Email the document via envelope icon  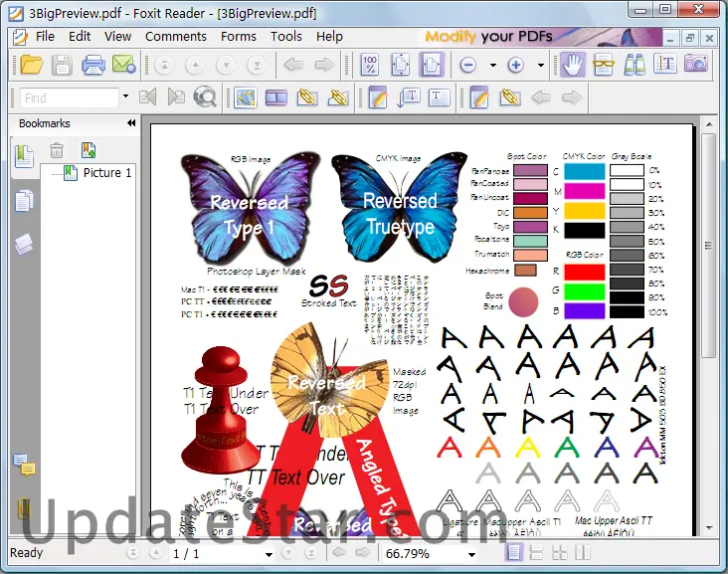coord(123,65)
